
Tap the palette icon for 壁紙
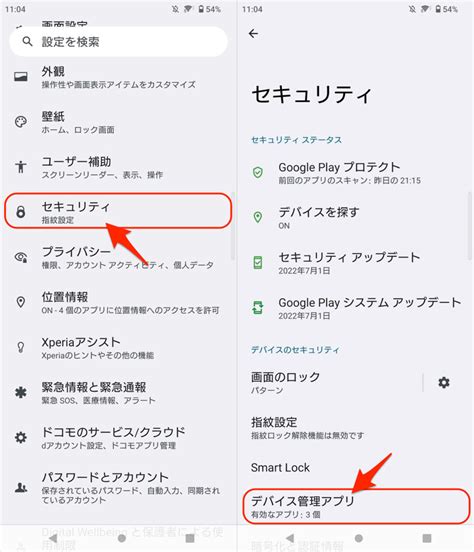click(x=21, y=122)
